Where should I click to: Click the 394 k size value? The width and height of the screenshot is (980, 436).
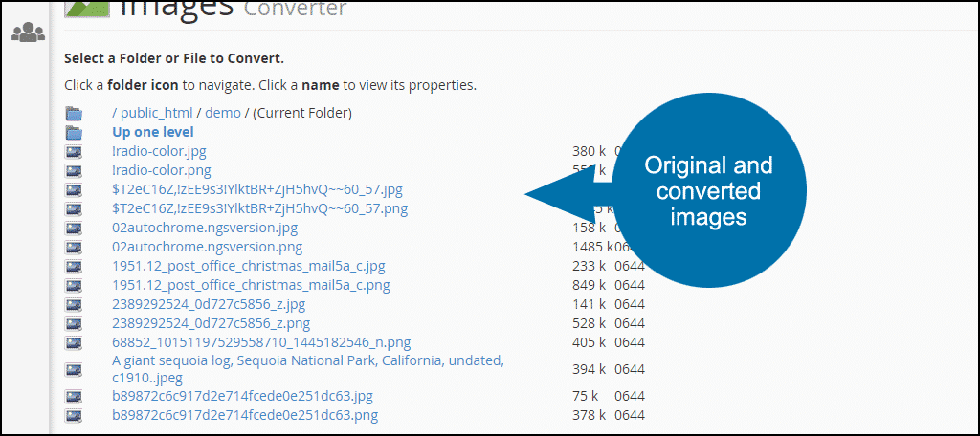click(590, 369)
